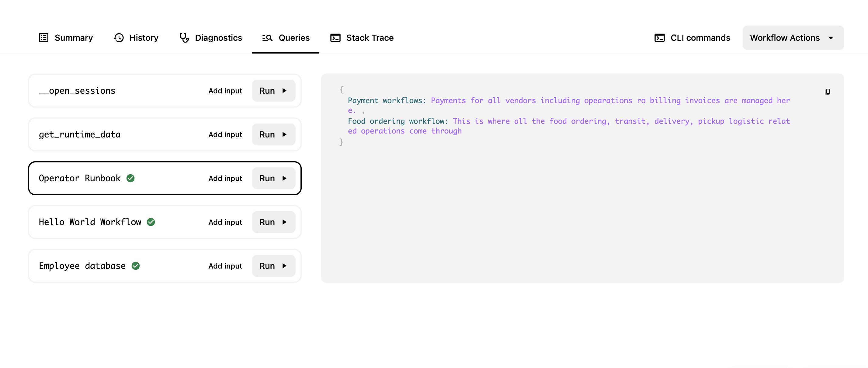Click the History clock icon
Viewport: 868px width, 368px height.
[118, 38]
